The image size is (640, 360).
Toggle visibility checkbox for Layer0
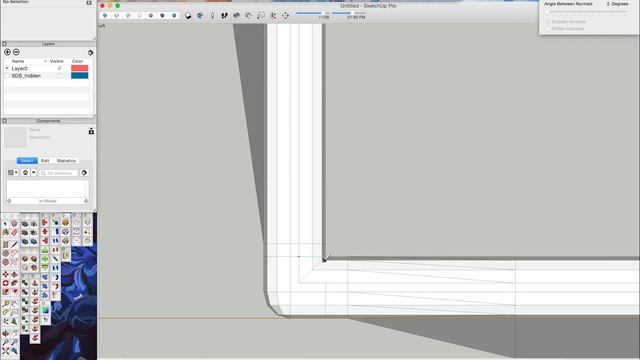pyautogui.click(x=60, y=68)
